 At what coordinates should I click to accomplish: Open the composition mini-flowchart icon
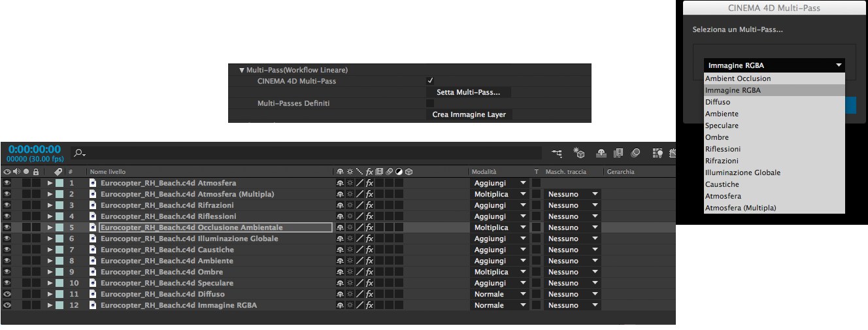coord(557,153)
